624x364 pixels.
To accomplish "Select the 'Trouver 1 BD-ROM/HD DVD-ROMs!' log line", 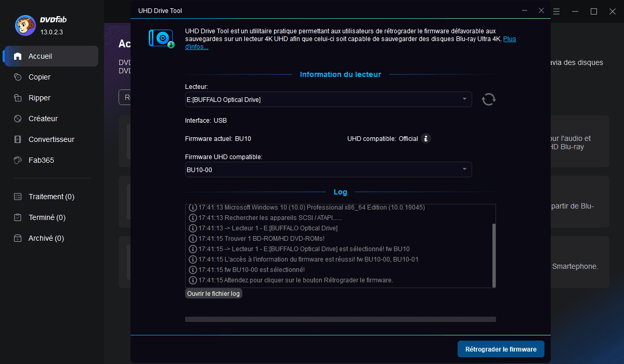I will pyautogui.click(x=257, y=239).
